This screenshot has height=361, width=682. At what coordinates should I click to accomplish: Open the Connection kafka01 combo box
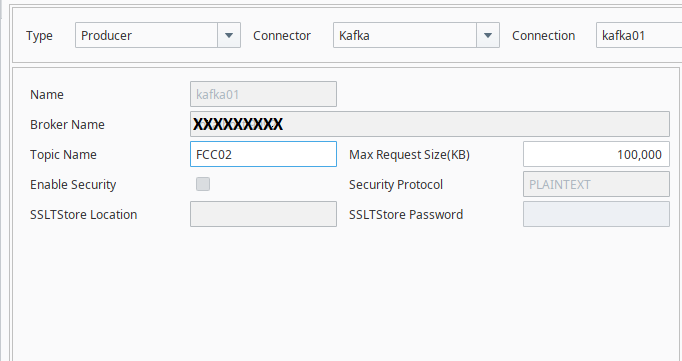point(639,35)
